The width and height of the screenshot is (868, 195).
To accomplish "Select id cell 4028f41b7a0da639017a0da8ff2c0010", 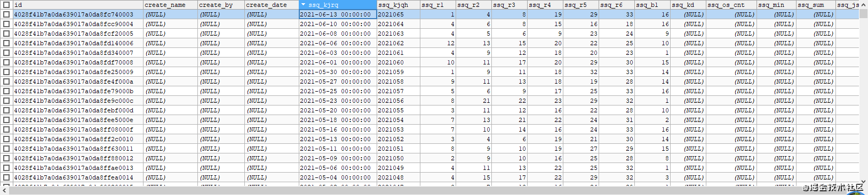I will click(x=78, y=139).
